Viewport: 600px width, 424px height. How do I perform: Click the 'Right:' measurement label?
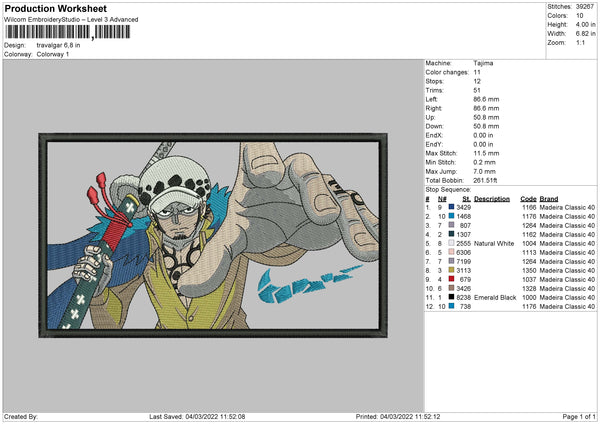[434, 108]
